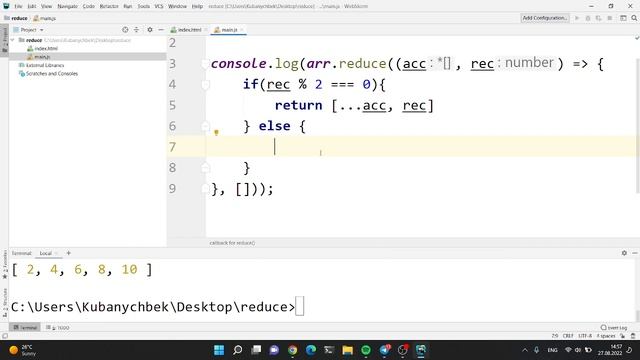Select main.js in project tree
Viewport: 640px width, 360px height.
tap(42, 57)
